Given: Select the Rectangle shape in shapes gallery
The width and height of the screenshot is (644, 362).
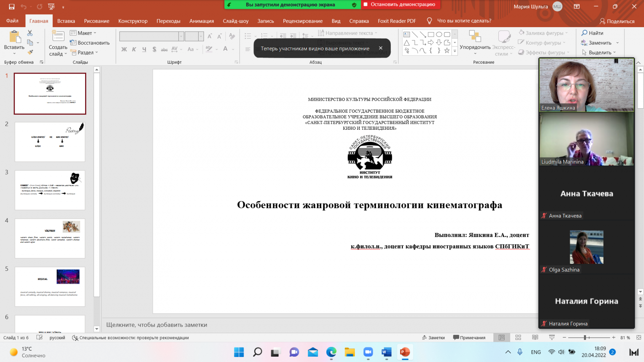Looking at the screenshot, I should 431,34.
